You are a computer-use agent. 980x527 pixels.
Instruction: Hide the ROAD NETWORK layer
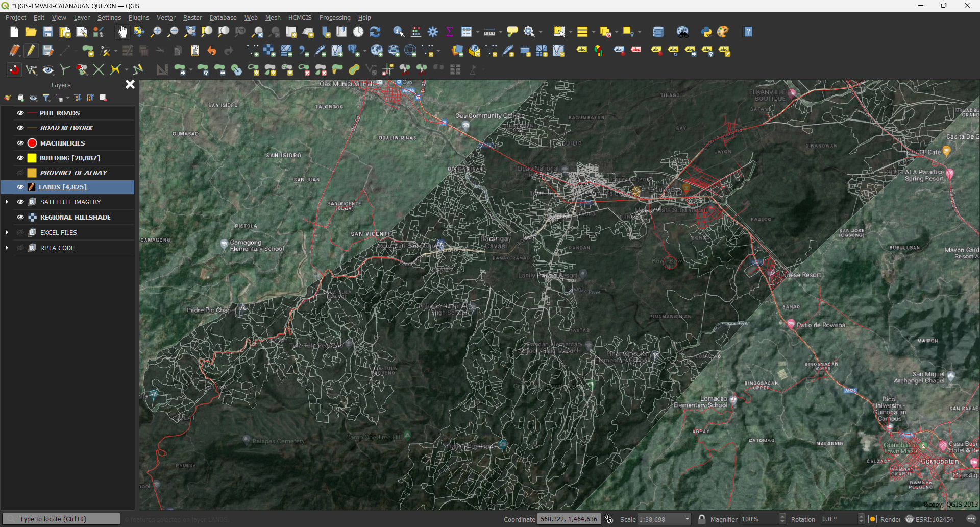coord(20,128)
